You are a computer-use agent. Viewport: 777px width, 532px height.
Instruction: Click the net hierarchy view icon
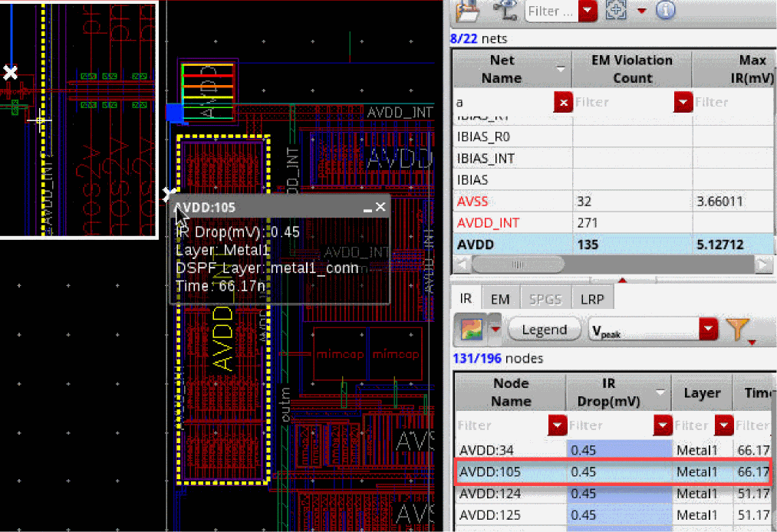[x=504, y=10]
